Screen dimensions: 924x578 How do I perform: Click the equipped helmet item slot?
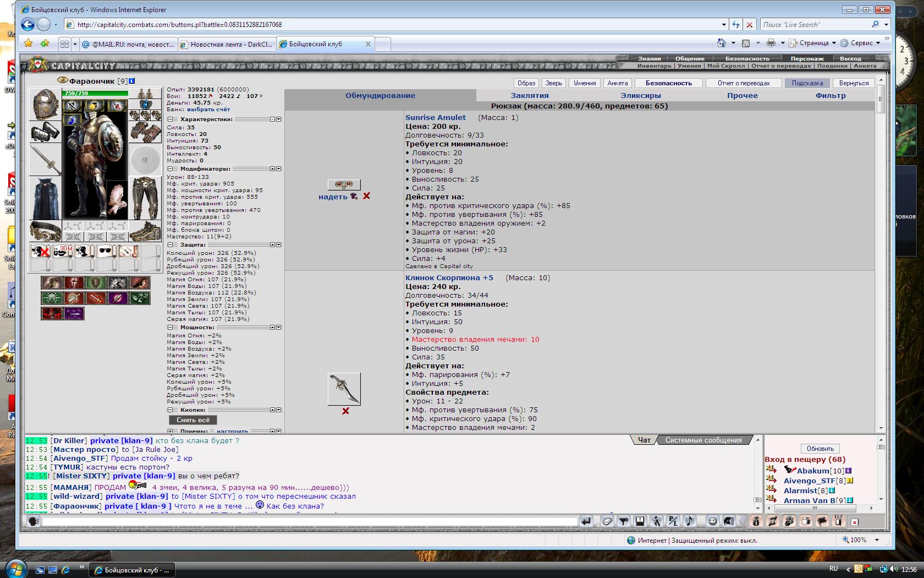(45, 104)
